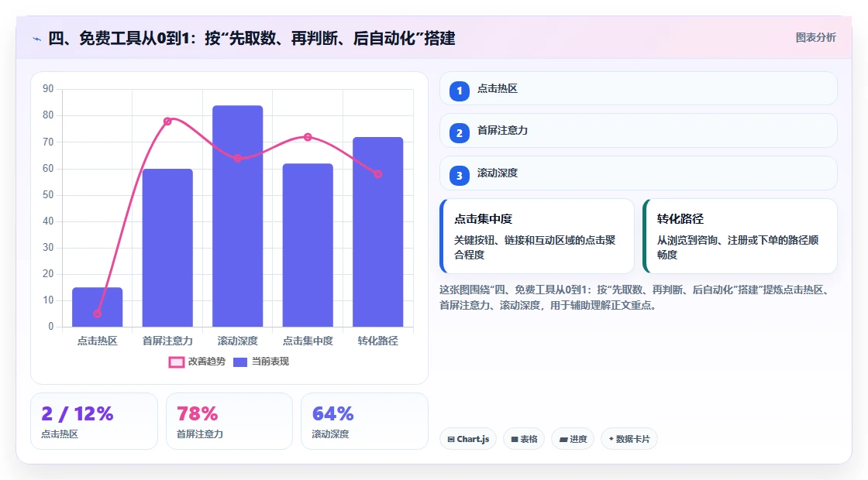Click the 首屏注意力 bar in chart
The width and height of the screenshot is (868, 480).
(167, 248)
